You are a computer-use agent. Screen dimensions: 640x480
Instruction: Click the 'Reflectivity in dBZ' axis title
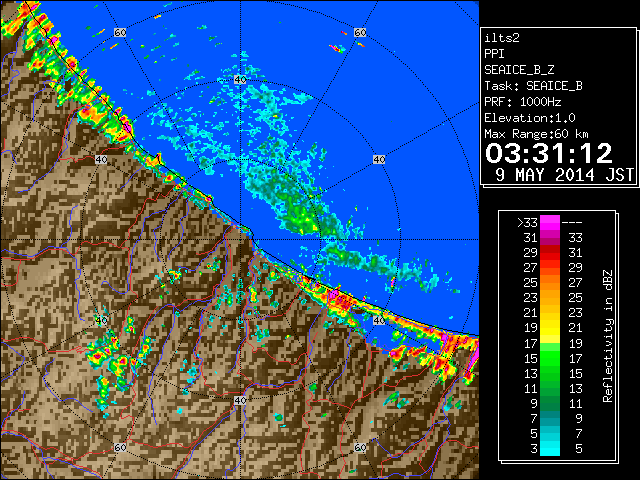point(608,336)
